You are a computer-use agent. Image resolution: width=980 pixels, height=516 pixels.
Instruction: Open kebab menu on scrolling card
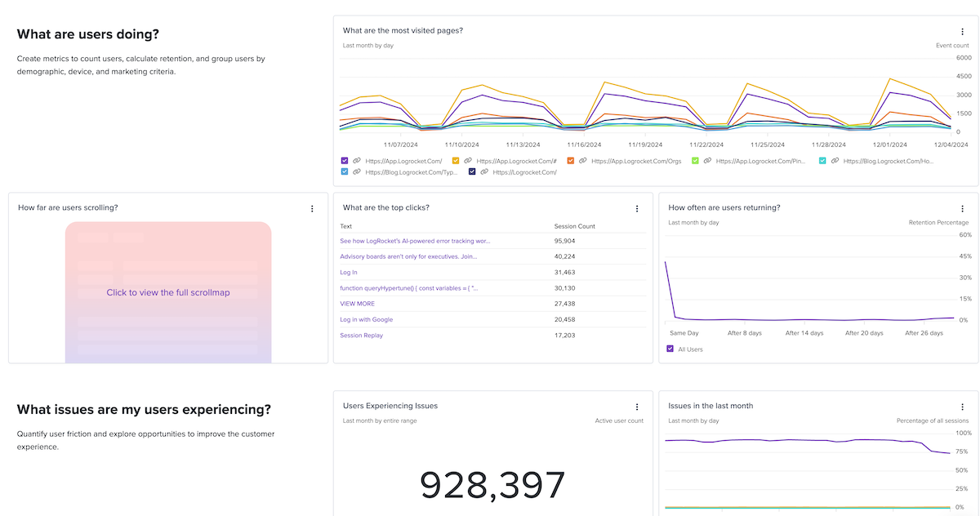click(x=312, y=209)
